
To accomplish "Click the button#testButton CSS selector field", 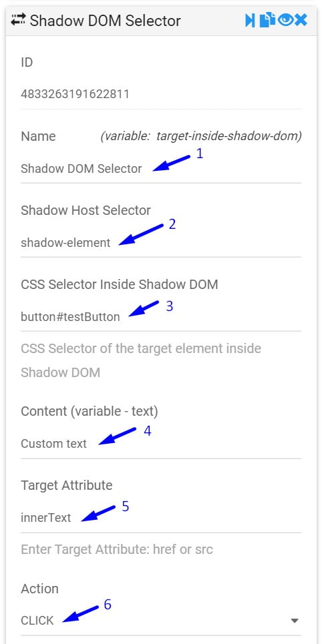I will point(161,316).
